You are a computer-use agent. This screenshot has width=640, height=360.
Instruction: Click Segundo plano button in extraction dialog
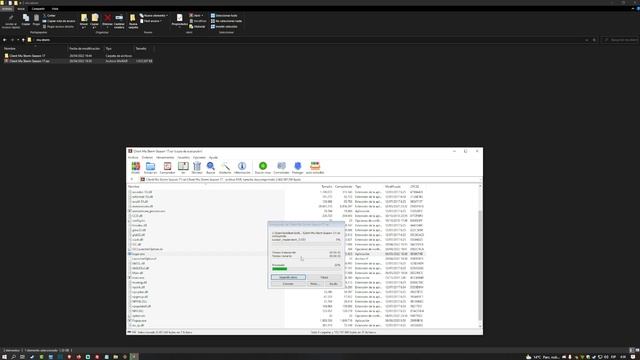[288, 277]
